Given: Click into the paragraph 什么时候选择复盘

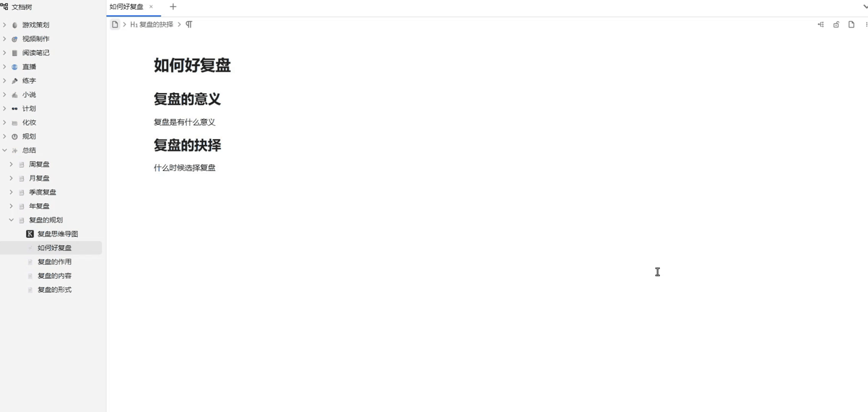Looking at the screenshot, I should [x=185, y=168].
